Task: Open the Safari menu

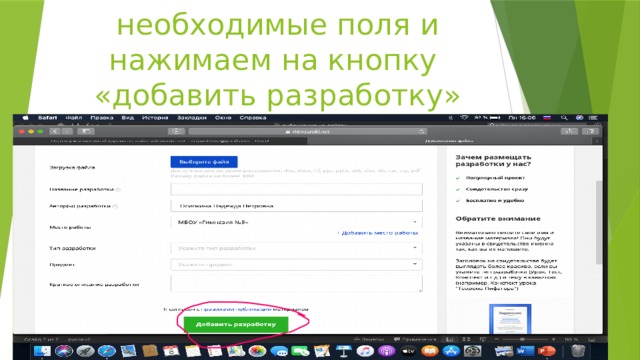Action: point(47,118)
